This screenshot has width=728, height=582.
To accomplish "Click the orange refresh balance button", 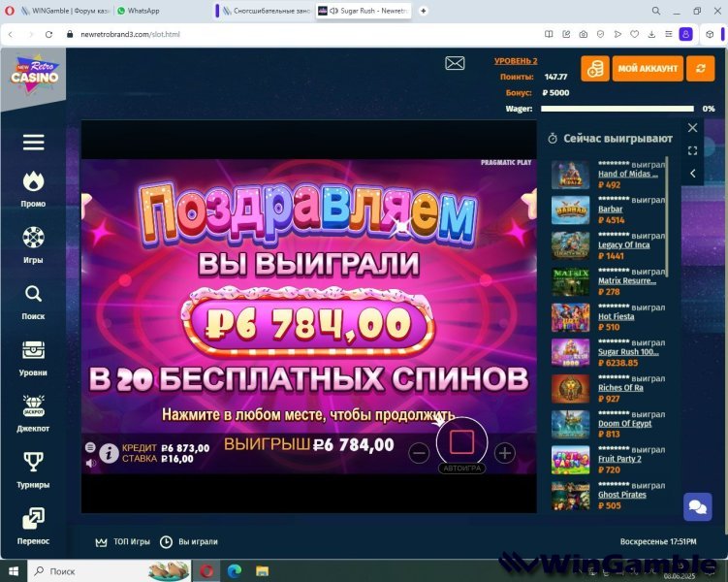I will pos(701,68).
